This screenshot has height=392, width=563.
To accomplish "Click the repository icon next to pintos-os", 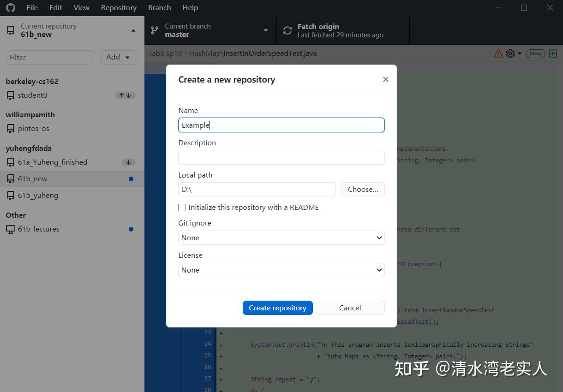I will pyautogui.click(x=10, y=128).
